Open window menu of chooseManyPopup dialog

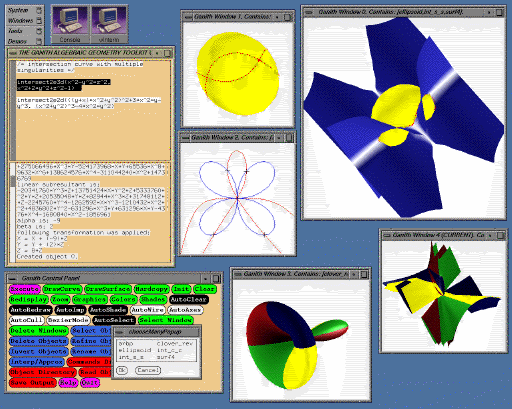point(119,332)
